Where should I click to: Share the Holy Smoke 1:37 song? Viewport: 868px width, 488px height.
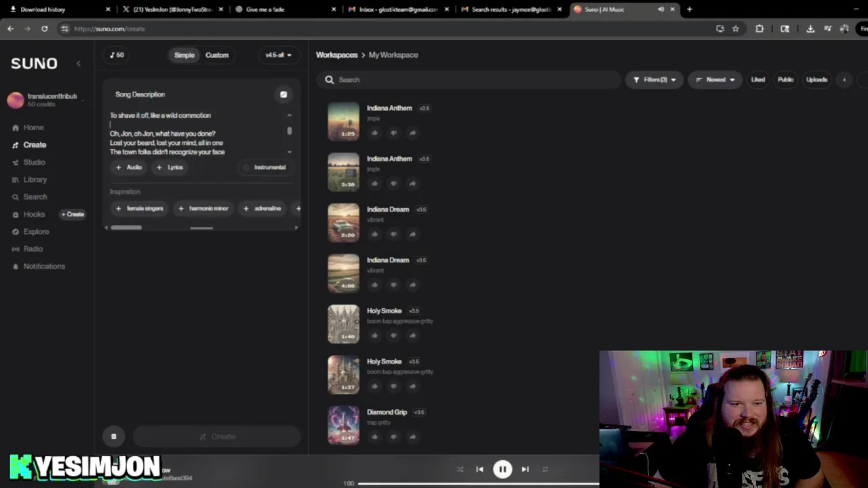click(x=412, y=386)
